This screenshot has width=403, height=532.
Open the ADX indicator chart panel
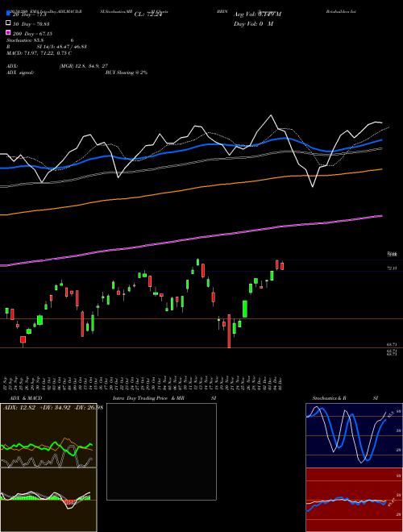click(48, 435)
